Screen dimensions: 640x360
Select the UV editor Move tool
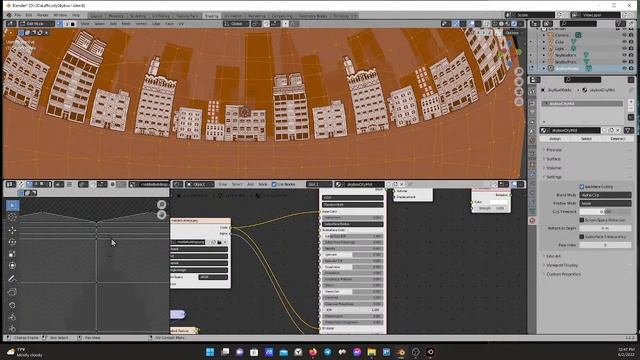(x=12, y=230)
